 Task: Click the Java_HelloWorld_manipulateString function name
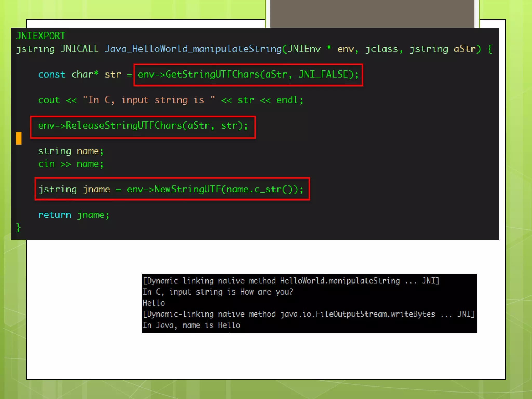pyautogui.click(x=193, y=49)
